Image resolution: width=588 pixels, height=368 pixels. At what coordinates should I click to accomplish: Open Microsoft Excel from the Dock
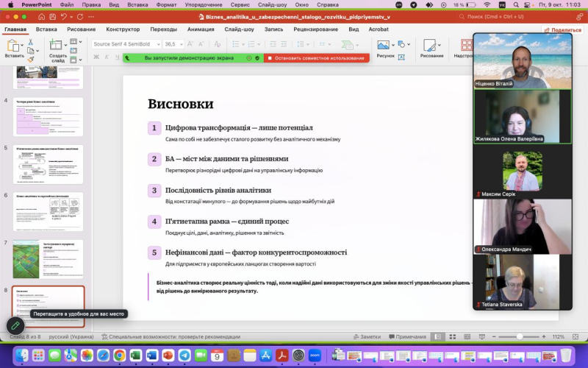pyautogui.click(x=135, y=355)
